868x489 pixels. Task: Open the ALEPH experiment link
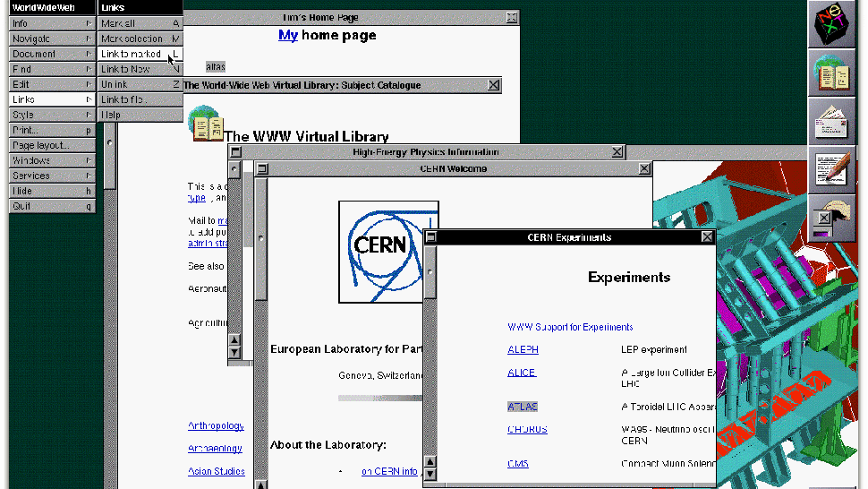(x=523, y=349)
